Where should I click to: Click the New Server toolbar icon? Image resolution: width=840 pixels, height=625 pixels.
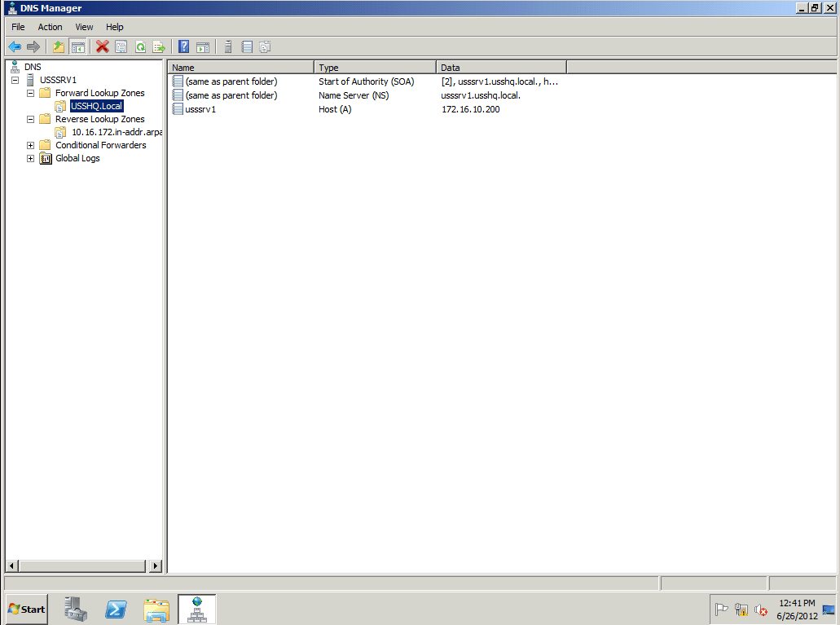(x=227, y=47)
